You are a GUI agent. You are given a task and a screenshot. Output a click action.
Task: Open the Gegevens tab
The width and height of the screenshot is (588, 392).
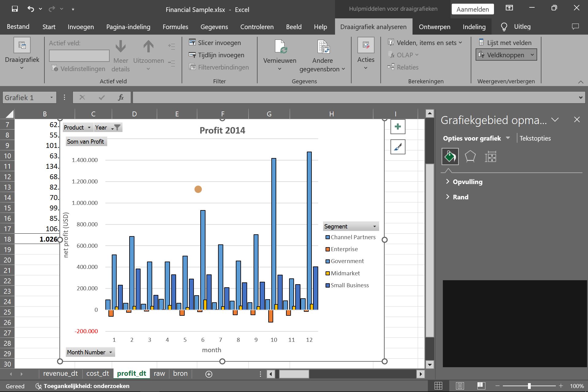214,27
